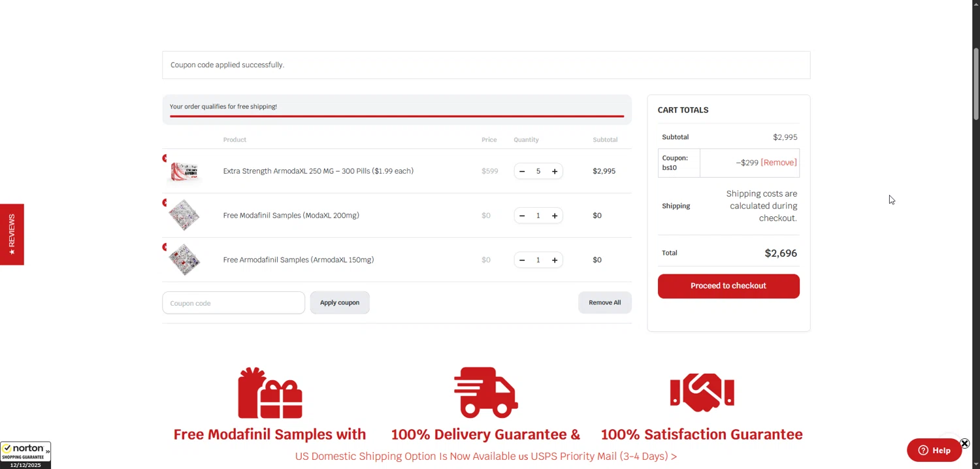
Task: Click the 'Coupon code applied successfully' notice
Action: (227, 65)
